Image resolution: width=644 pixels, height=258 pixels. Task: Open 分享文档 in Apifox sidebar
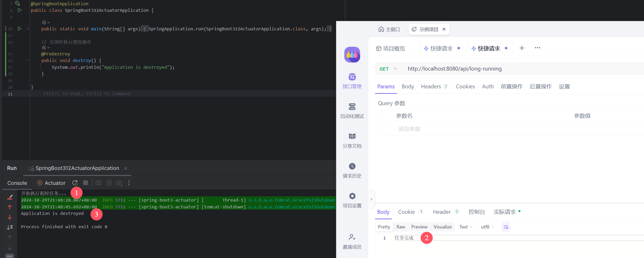(x=352, y=141)
